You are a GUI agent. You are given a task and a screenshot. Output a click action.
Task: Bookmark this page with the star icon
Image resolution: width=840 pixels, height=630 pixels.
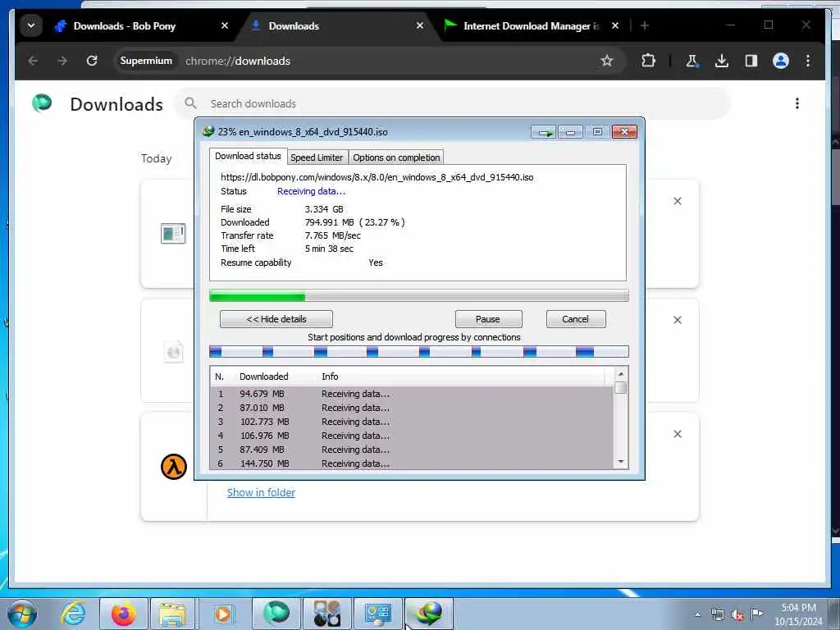pyautogui.click(x=606, y=61)
